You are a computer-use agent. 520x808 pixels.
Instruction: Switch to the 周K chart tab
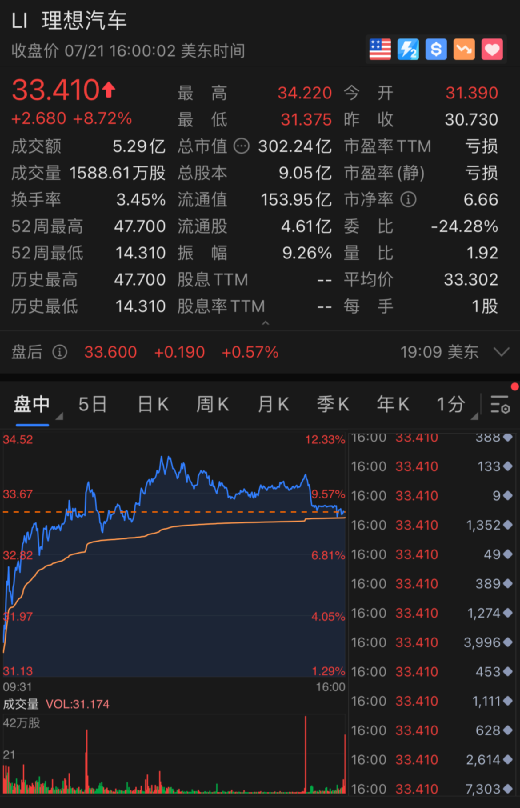tap(212, 404)
